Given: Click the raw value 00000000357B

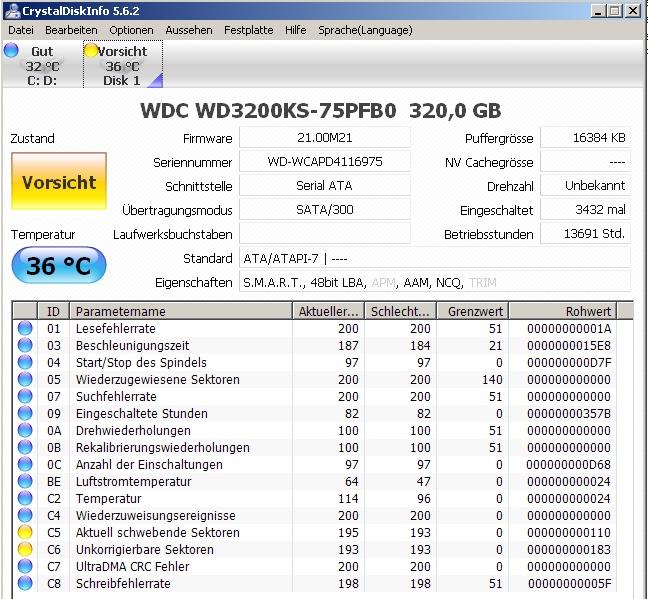Looking at the screenshot, I should point(569,413).
